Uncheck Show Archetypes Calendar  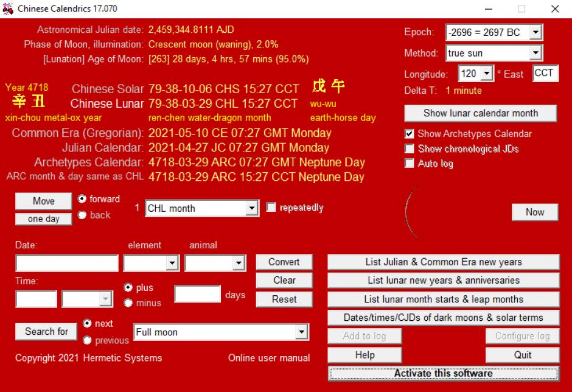pyautogui.click(x=410, y=134)
